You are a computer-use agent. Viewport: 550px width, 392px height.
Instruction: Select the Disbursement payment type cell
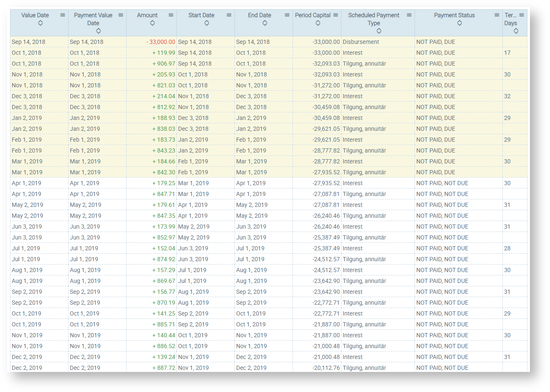tap(361, 42)
